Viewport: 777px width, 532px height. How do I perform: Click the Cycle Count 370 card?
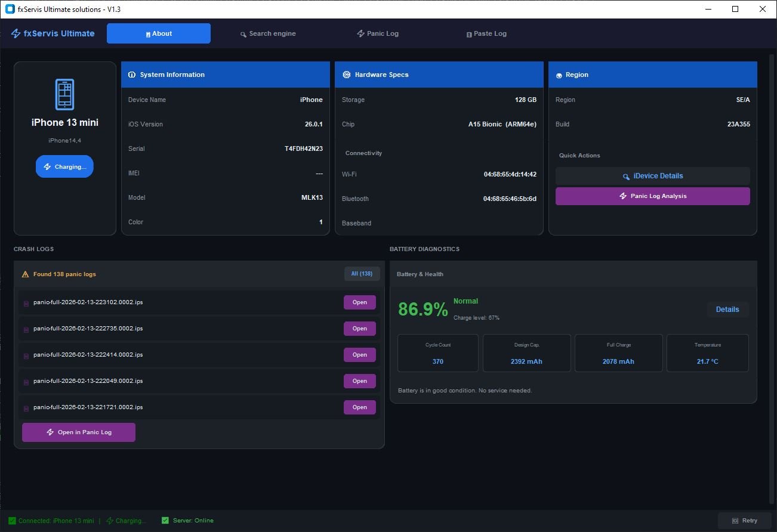pos(438,353)
